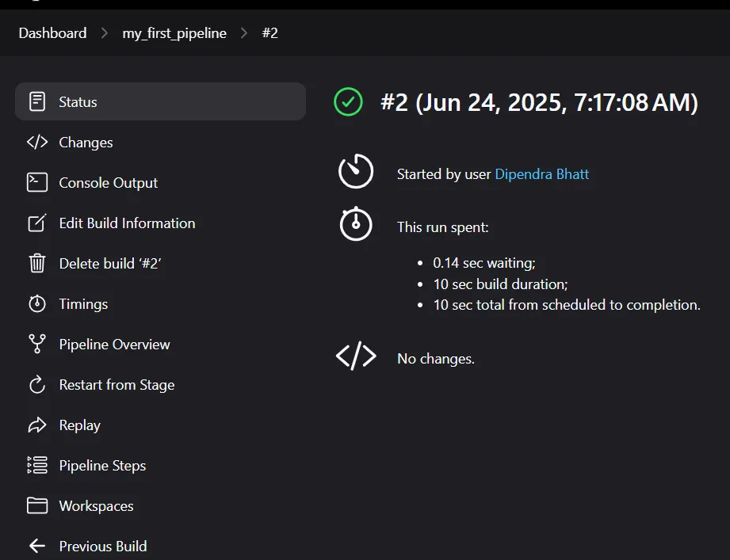The width and height of the screenshot is (730, 560).
Task: Open the my_first_pipeline breadcrumb link
Action: (x=174, y=33)
